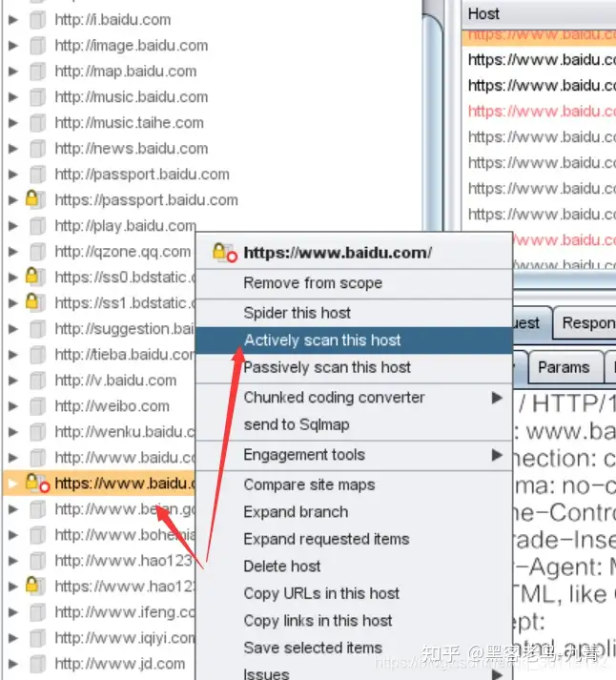Click the site map tree vertical scrollbar
This screenshot has width=616, height=680.
tap(433, 121)
